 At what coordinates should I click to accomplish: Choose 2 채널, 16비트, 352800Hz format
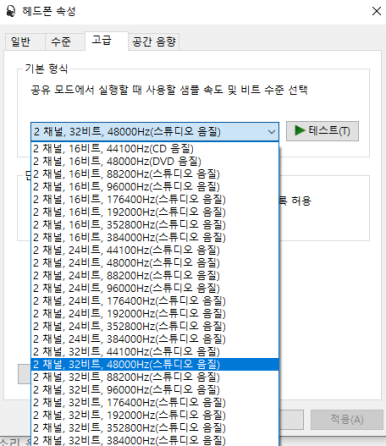pyautogui.click(x=155, y=225)
